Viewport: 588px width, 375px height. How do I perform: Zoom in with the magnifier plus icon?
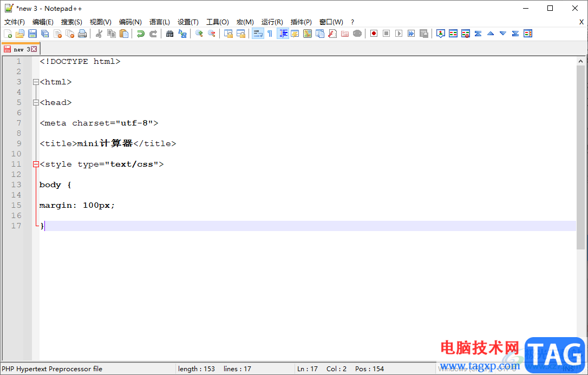tap(199, 34)
